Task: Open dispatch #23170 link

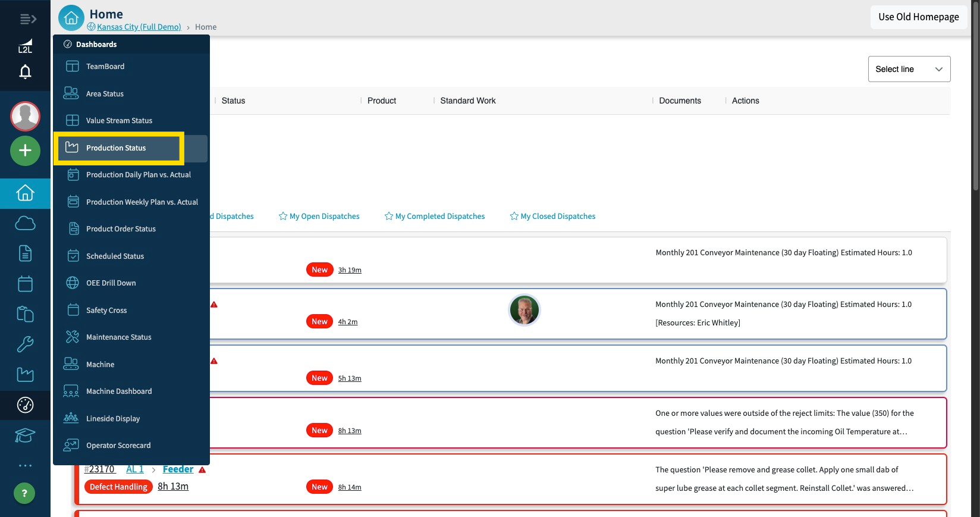Action: pos(99,469)
